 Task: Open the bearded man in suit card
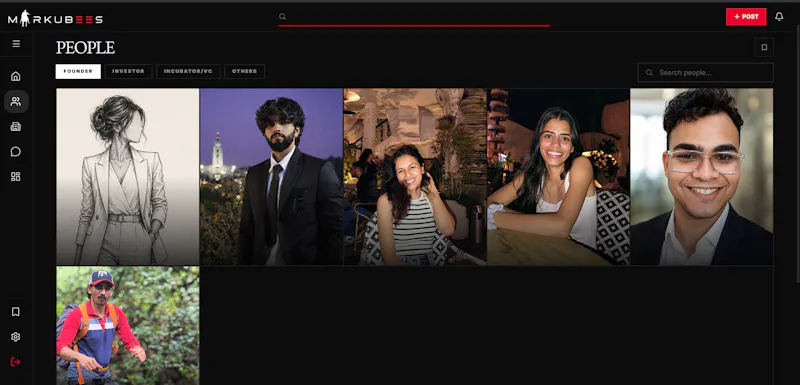(x=271, y=176)
